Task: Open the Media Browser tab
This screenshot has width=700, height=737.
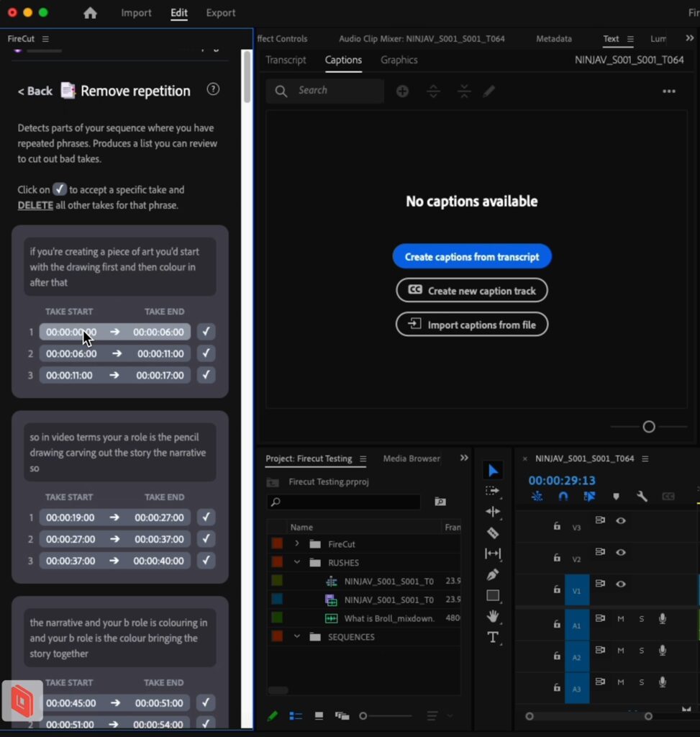Action: (x=411, y=458)
